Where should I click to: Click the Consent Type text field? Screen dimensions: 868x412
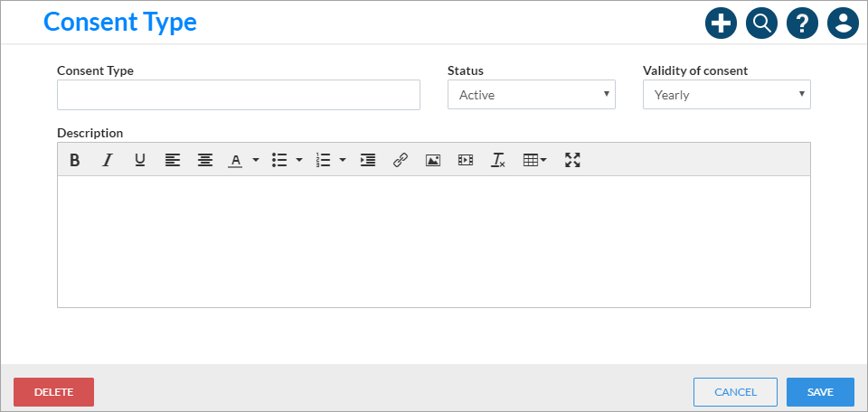(x=239, y=95)
